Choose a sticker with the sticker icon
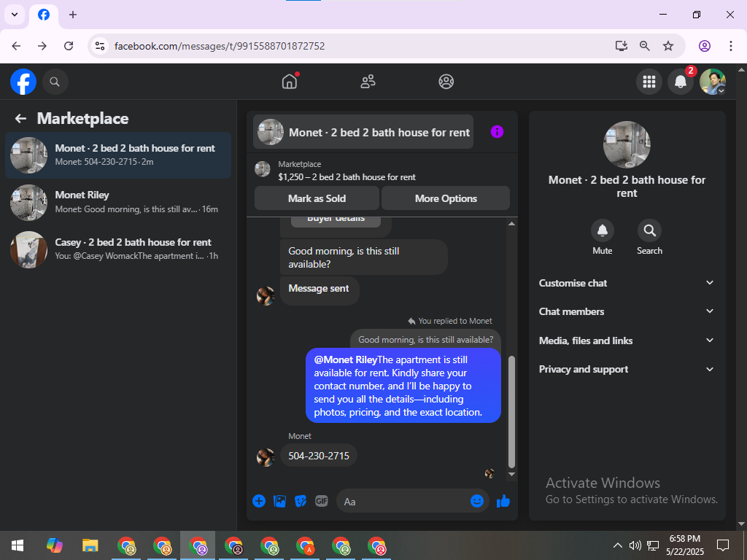 click(301, 501)
